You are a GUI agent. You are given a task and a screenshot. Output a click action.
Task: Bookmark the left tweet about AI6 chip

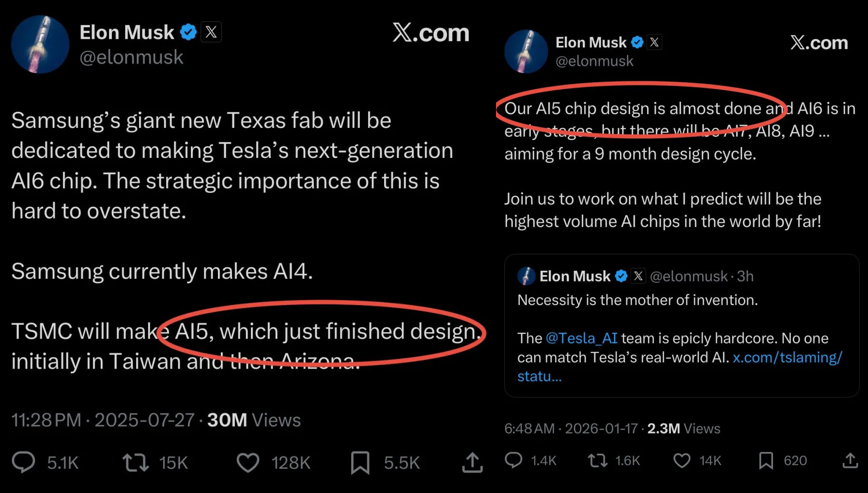tap(360, 462)
